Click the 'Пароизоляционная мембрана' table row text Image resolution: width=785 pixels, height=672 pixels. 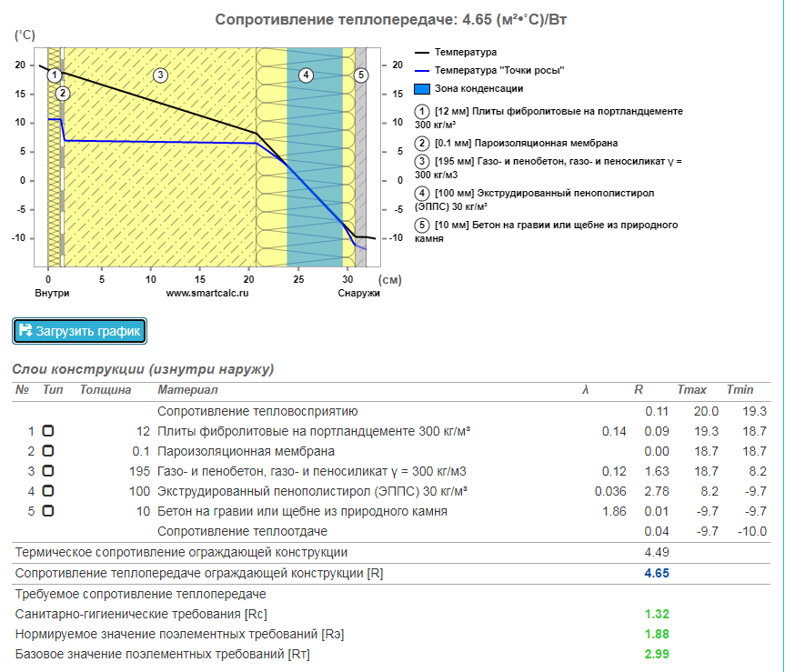coord(246,451)
